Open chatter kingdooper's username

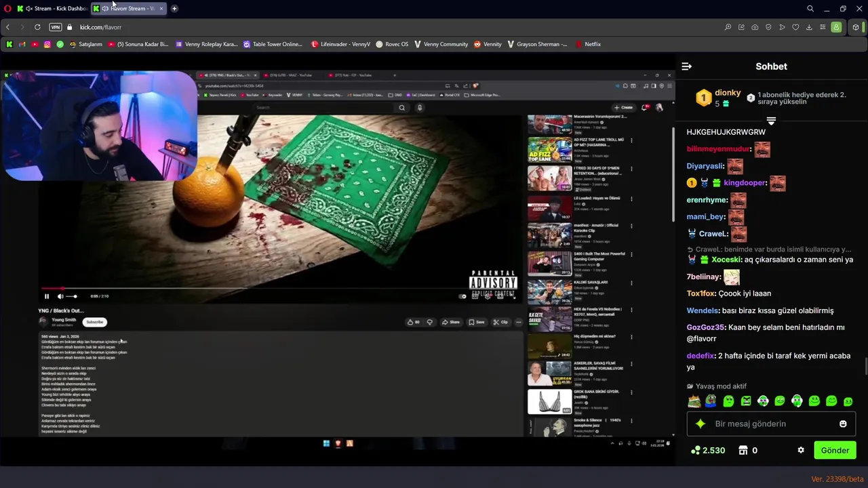click(x=744, y=183)
